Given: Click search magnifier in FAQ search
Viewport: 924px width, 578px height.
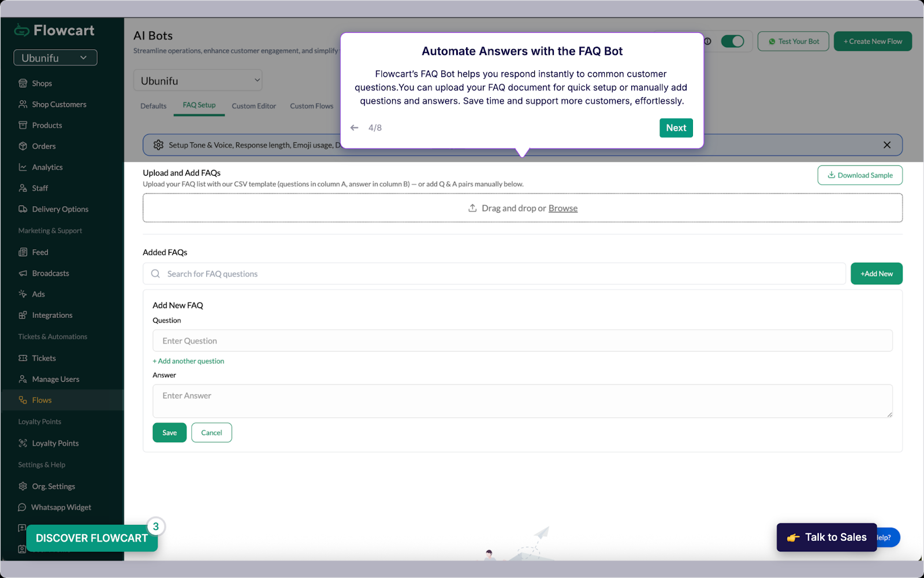Looking at the screenshot, I should 155,273.
